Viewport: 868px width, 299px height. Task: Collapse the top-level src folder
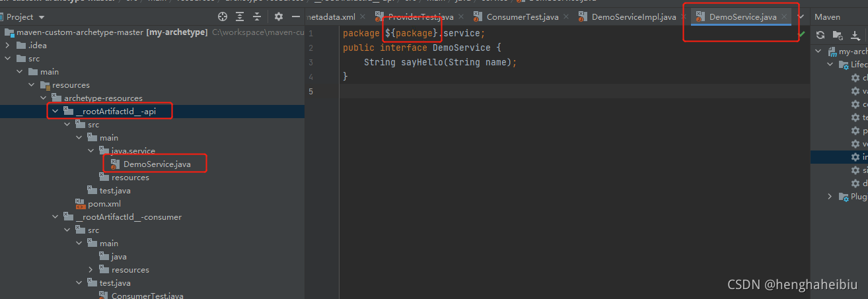7,58
